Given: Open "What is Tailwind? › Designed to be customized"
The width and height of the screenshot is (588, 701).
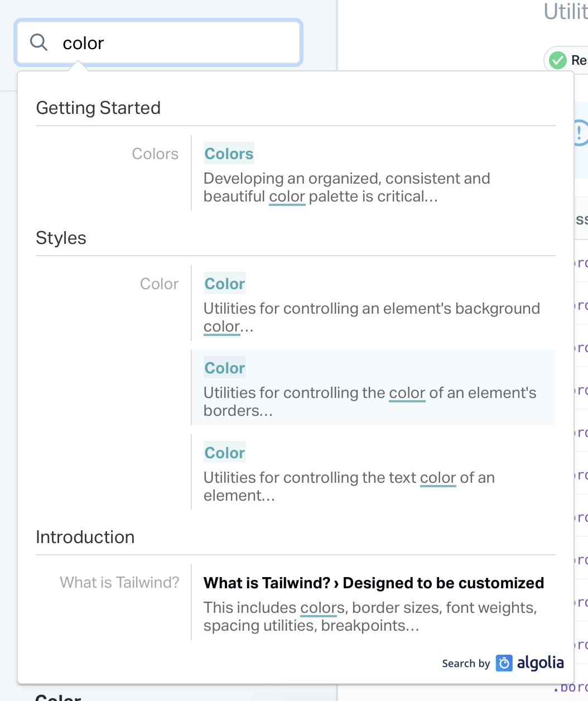Looking at the screenshot, I should click(x=373, y=583).
